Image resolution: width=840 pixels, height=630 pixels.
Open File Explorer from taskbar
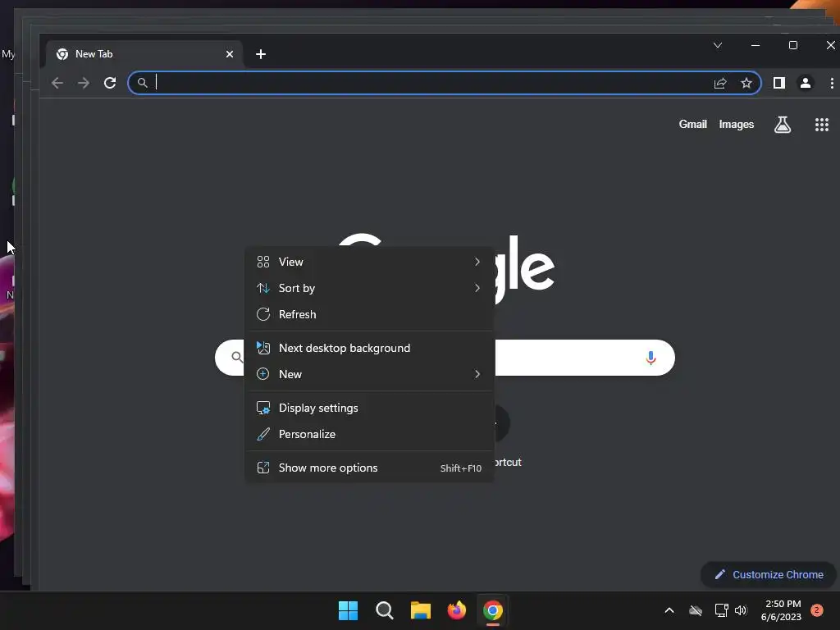pyautogui.click(x=421, y=610)
